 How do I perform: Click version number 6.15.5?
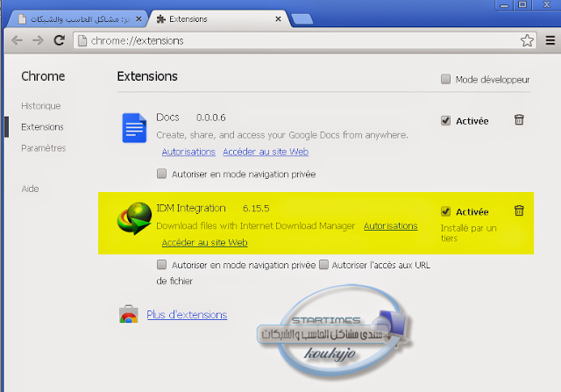[256, 209]
